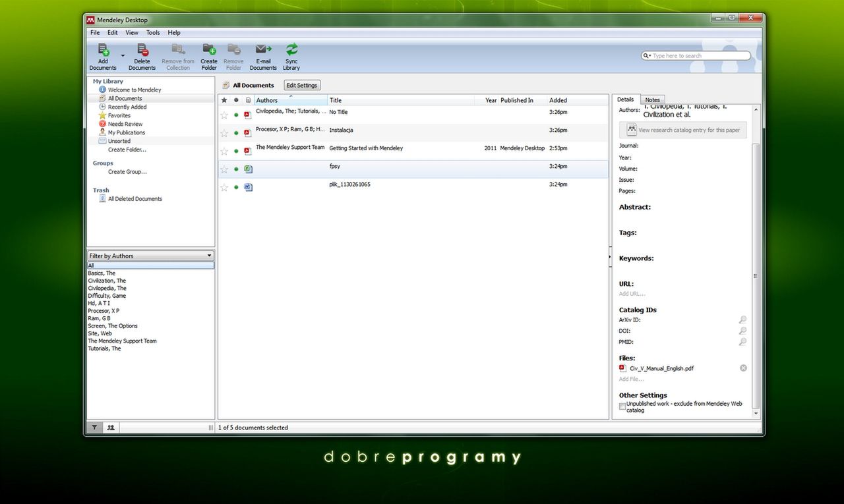Viewport: 844px width, 504px height.
Task: Click the Delete Documents toolbar icon
Action: pos(142,49)
